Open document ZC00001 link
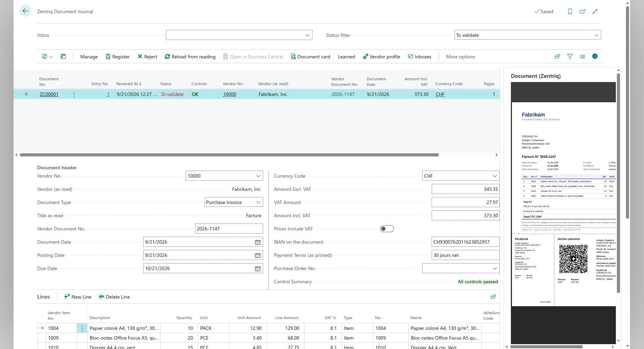 (x=49, y=94)
